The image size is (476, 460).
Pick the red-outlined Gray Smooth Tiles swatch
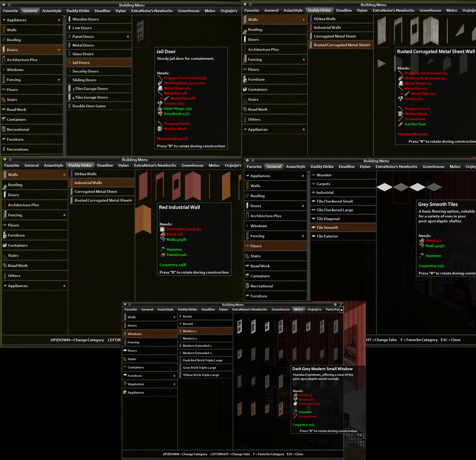pyautogui.click(x=401, y=187)
